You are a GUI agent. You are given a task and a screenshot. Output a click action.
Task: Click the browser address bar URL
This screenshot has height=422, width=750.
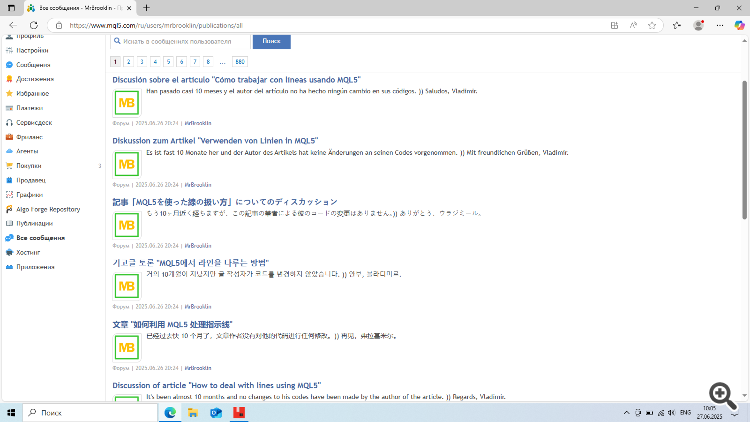point(156,25)
